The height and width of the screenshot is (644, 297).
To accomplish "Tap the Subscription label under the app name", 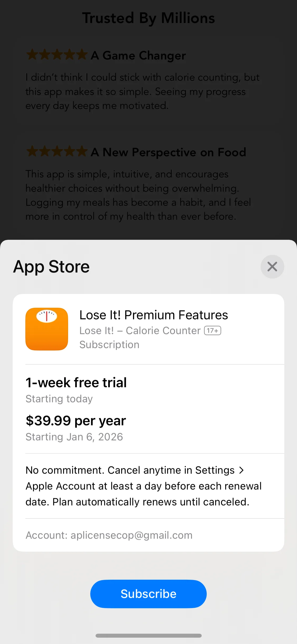I will tap(109, 345).
